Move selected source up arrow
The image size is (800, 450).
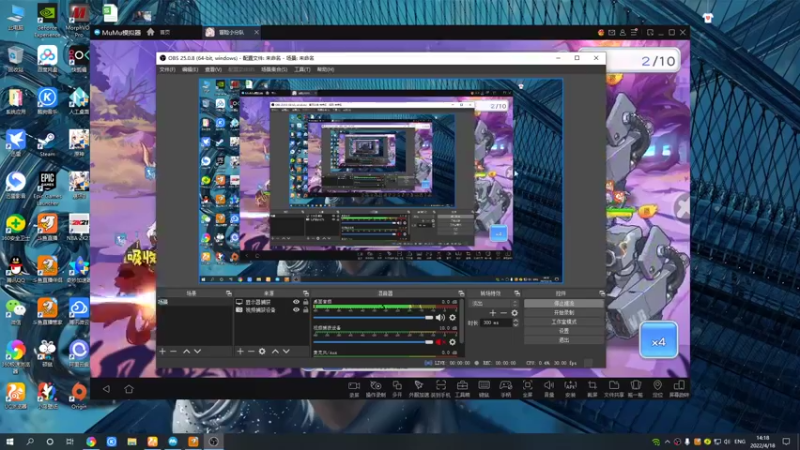tap(275, 352)
